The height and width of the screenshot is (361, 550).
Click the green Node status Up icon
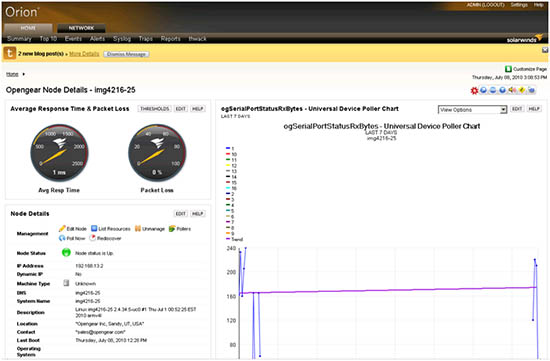[x=66, y=252]
